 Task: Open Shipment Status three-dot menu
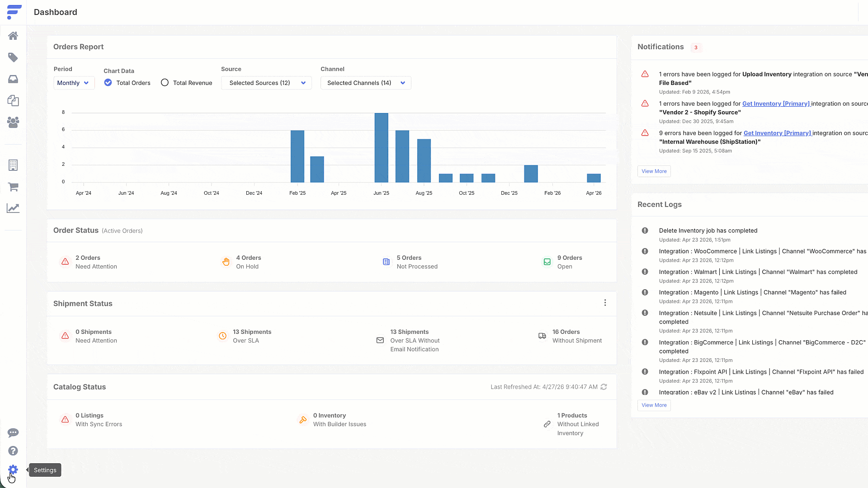pos(605,303)
